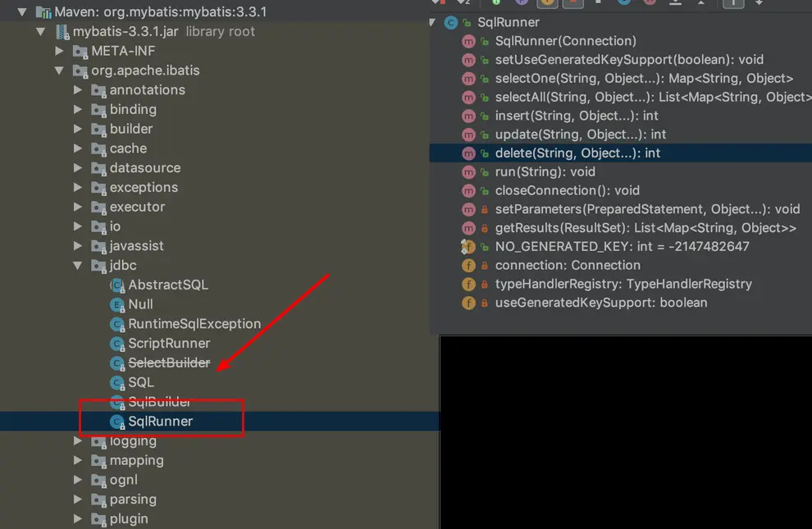
Task: Click the AbstractSQL abstract class icon
Action: [x=117, y=285]
